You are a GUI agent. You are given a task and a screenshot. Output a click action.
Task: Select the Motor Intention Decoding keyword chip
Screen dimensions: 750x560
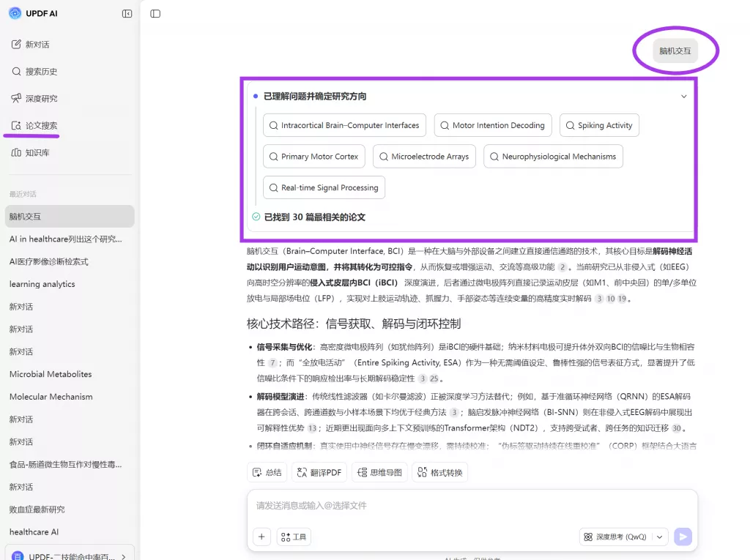(492, 125)
